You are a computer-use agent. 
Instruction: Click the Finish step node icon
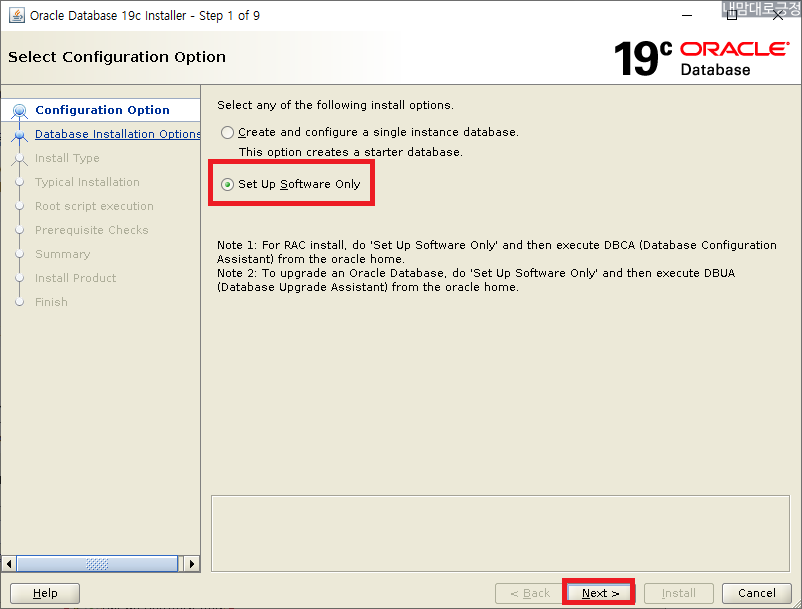[19, 302]
